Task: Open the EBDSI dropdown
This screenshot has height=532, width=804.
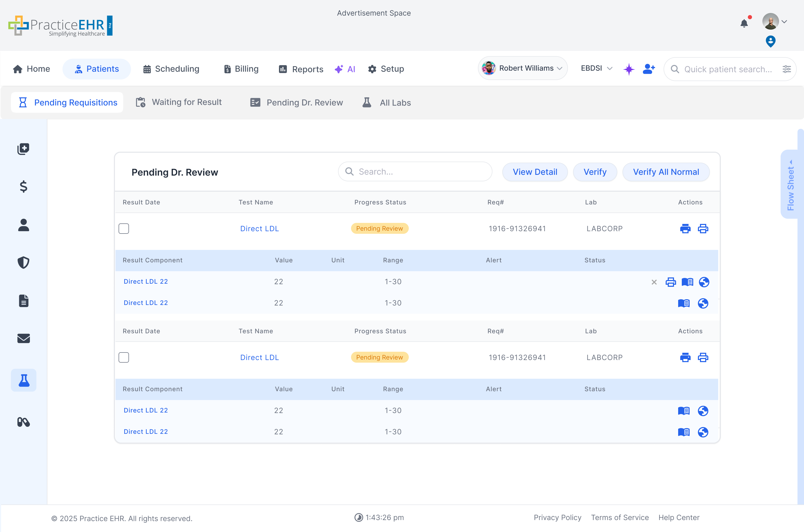Action: point(596,68)
